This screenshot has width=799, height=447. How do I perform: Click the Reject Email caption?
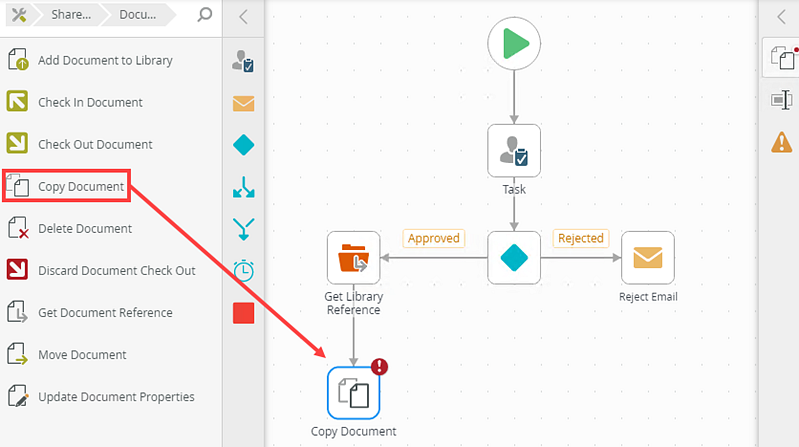tap(648, 297)
